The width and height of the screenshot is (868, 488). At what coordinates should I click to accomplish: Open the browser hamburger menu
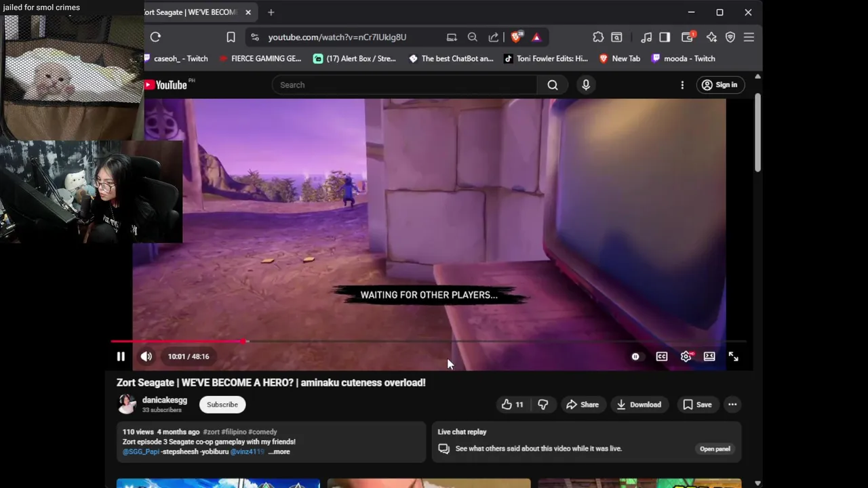(749, 37)
